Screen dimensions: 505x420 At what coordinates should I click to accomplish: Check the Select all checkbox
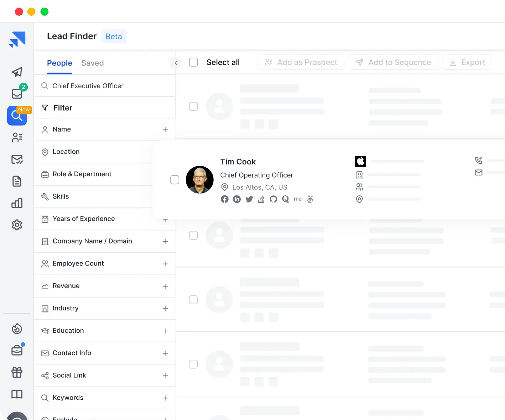pos(193,62)
